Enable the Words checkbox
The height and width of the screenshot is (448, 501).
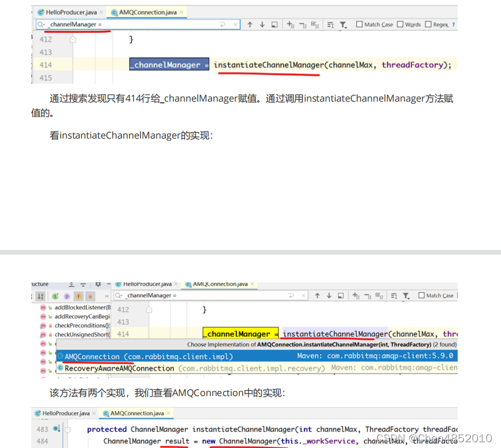pos(400,24)
